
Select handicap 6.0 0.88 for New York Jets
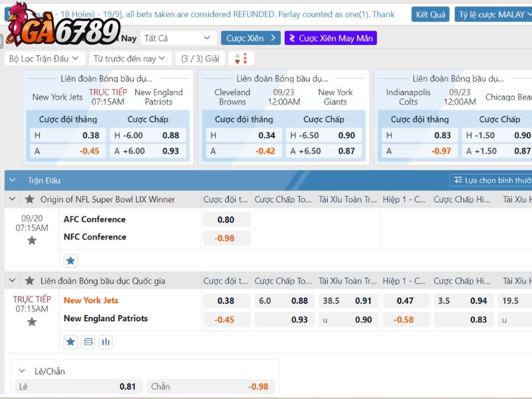[x=285, y=301]
